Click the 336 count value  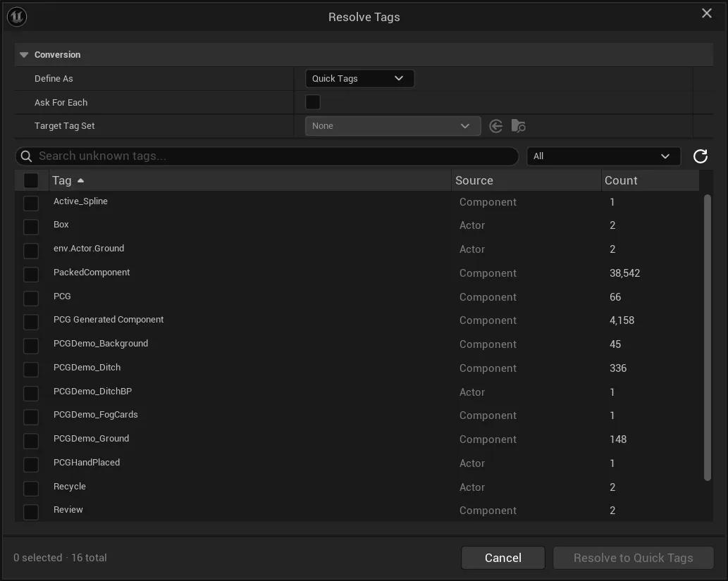click(x=618, y=368)
